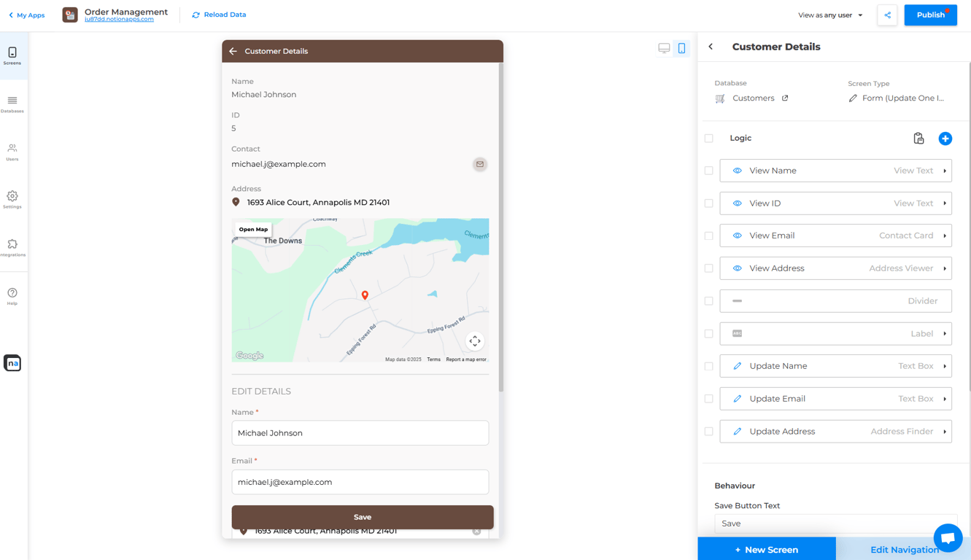Expand the View Name element arrow
The width and height of the screenshot is (971, 560).
945,171
